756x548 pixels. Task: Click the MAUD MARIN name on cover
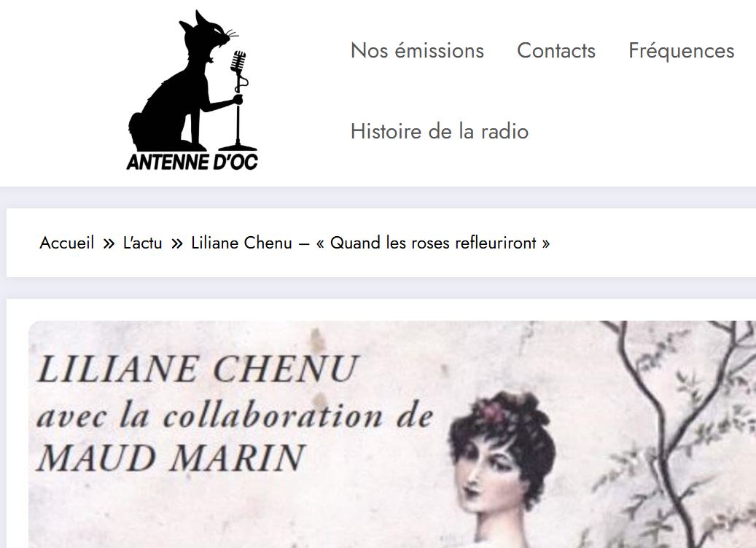pyautogui.click(x=171, y=457)
